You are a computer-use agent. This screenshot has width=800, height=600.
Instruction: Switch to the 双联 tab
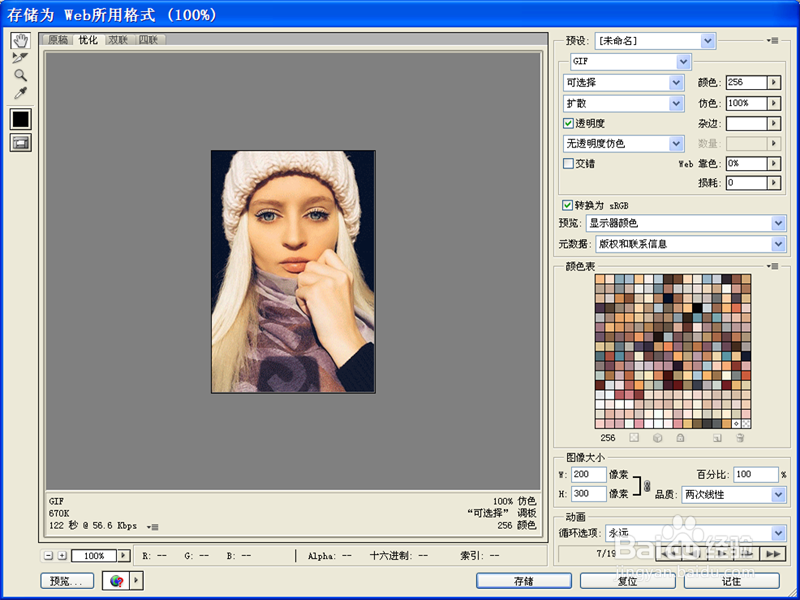(118, 40)
